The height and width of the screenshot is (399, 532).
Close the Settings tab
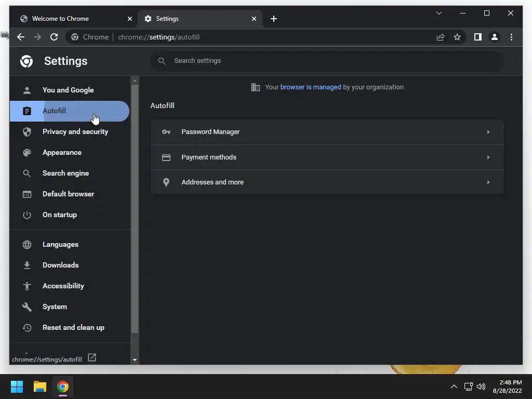click(254, 19)
